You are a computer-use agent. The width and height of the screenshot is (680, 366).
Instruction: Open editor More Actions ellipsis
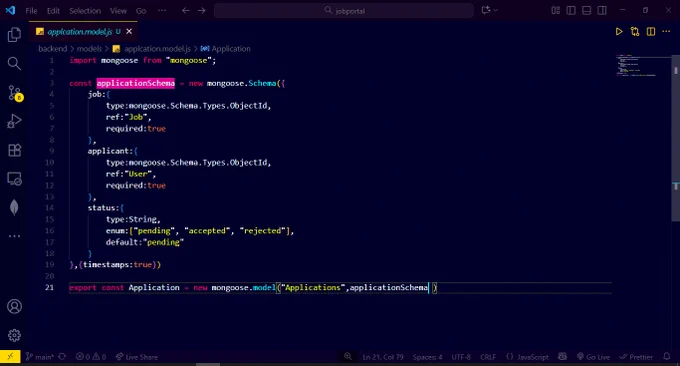667,32
